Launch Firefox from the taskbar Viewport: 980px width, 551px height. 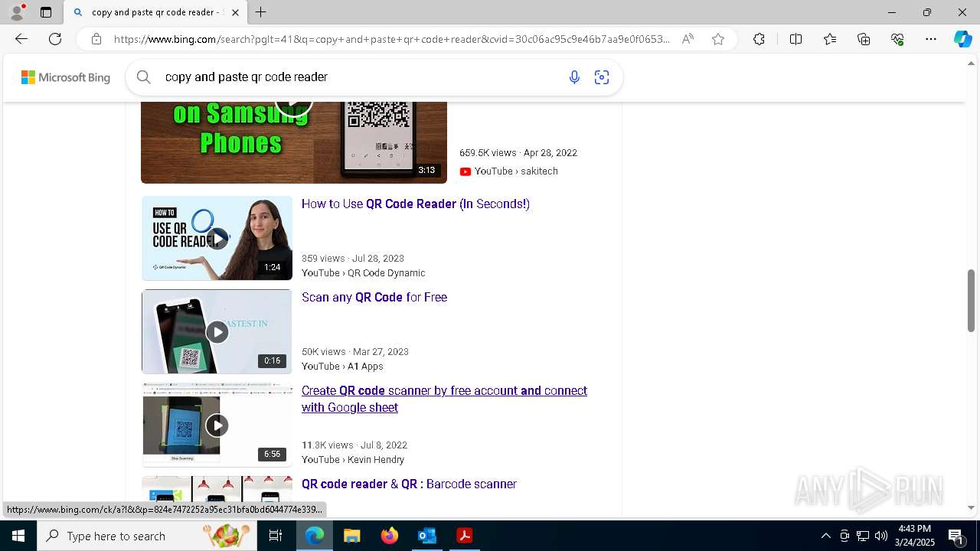coord(389,536)
